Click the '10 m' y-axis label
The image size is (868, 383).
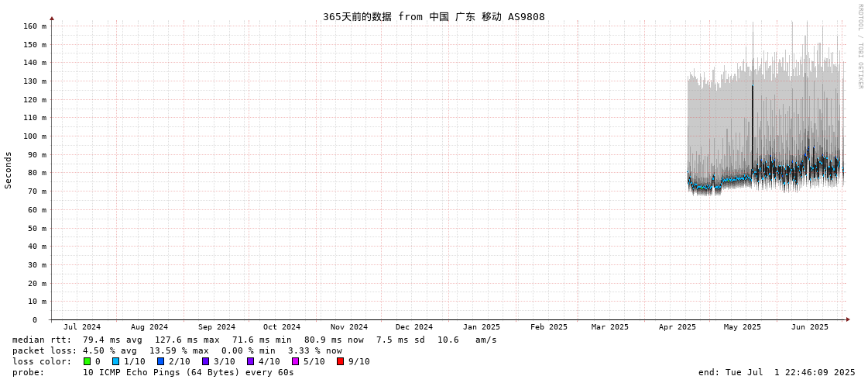[x=37, y=302]
